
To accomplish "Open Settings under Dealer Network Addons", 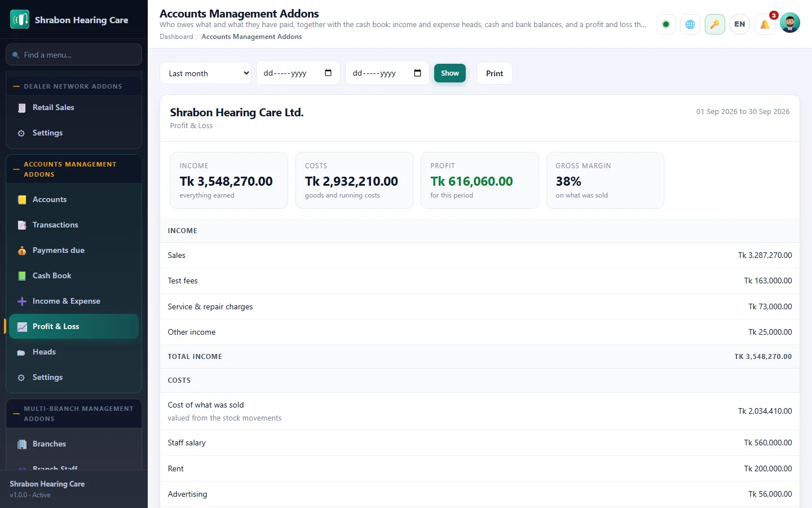I will pyautogui.click(x=73, y=133).
